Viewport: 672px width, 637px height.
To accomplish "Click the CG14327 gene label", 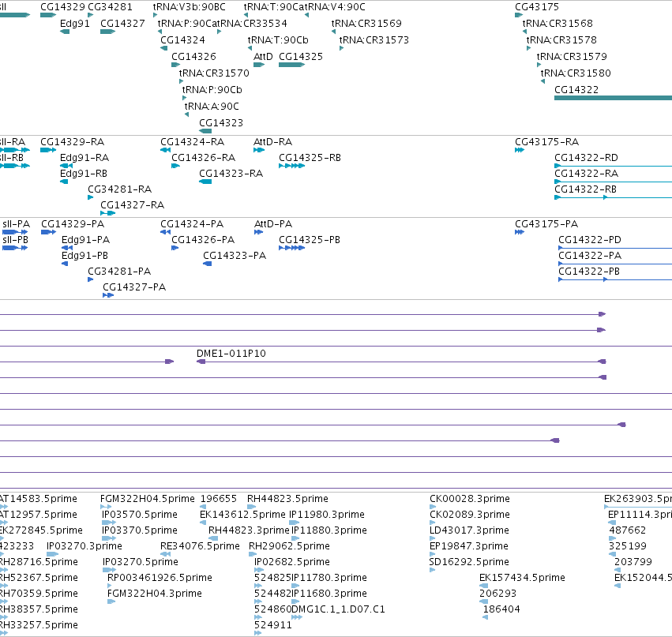I will [x=122, y=23].
